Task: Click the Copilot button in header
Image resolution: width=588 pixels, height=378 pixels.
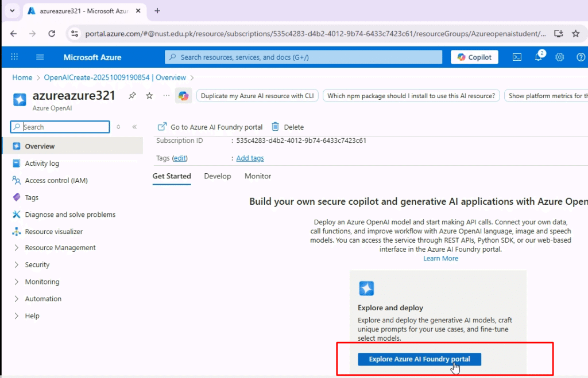Action: 474,57
